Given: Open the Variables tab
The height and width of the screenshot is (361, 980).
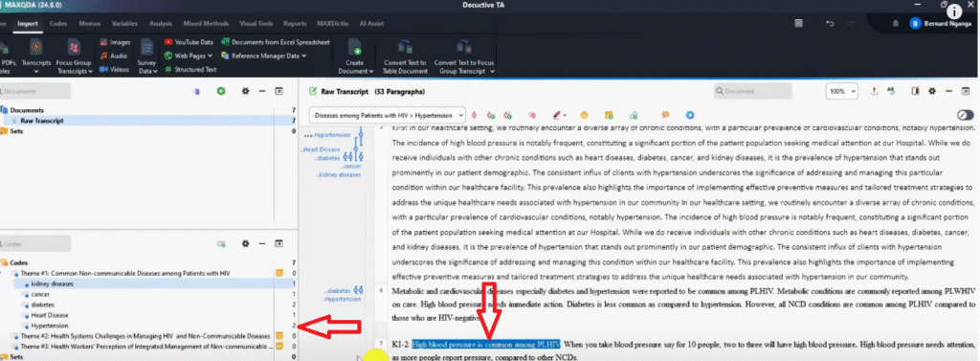Looking at the screenshot, I should pyautogui.click(x=124, y=24).
